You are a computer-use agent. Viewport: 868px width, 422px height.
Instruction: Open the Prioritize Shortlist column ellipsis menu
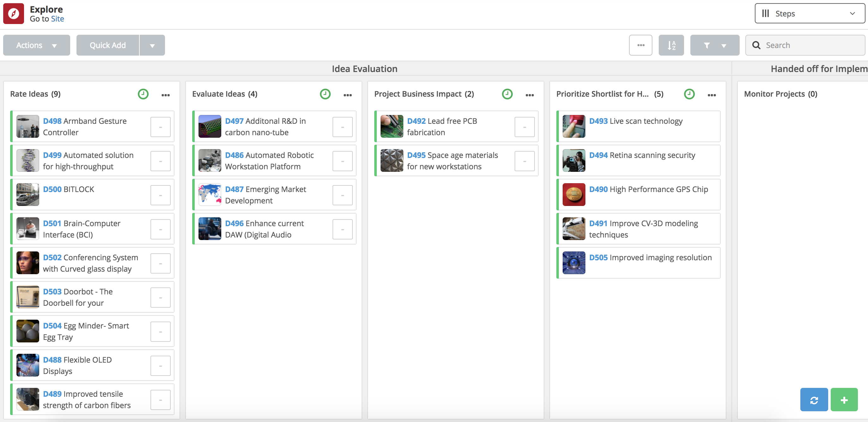tap(712, 95)
